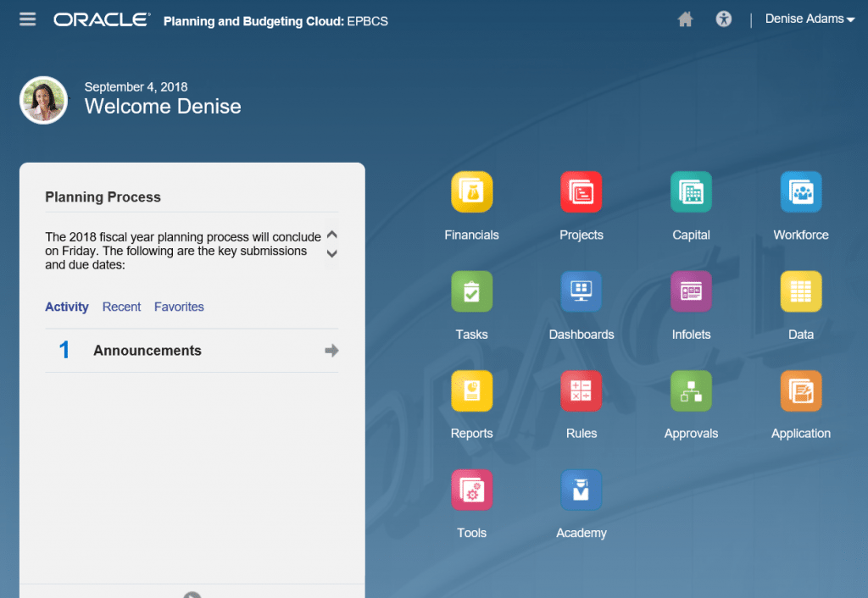Open the Academy card
The image size is (868, 598).
click(x=581, y=490)
